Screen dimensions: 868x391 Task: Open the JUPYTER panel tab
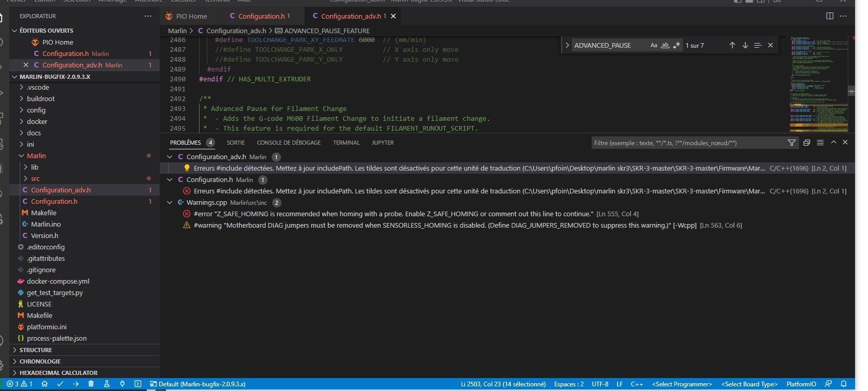383,143
